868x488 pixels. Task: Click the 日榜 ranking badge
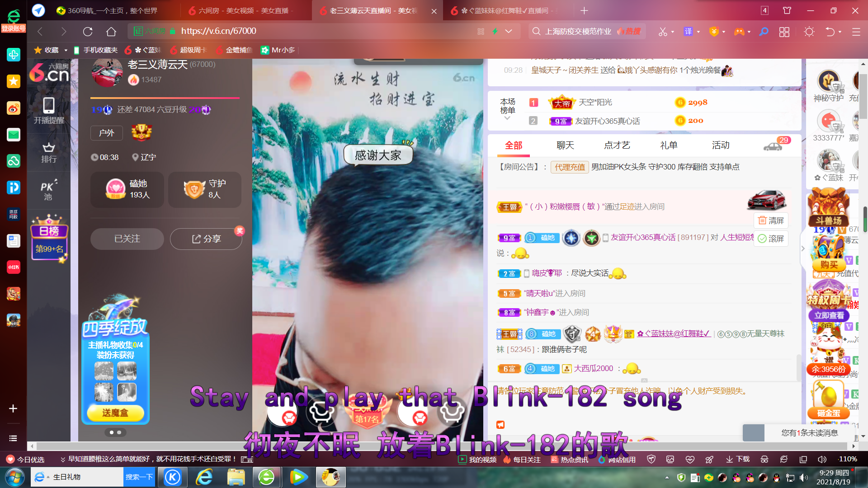[49, 239]
